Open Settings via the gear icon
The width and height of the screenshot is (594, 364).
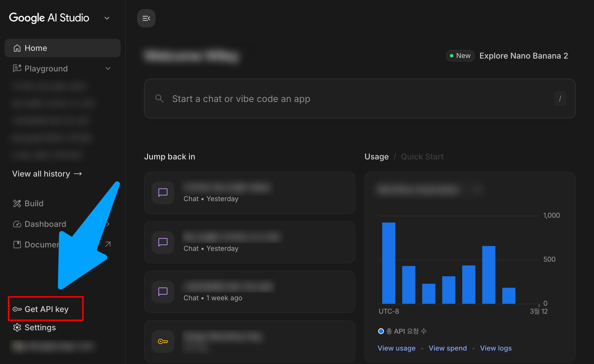pos(17,327)
